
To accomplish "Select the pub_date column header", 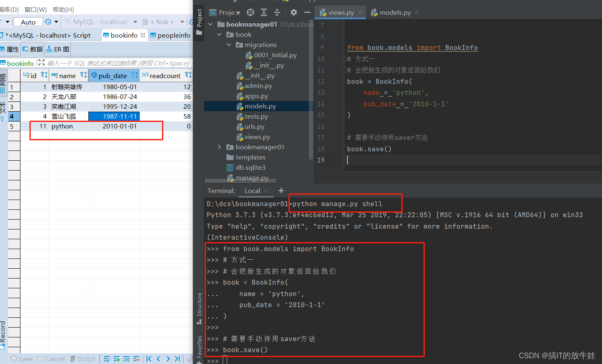I will [114, 76].
